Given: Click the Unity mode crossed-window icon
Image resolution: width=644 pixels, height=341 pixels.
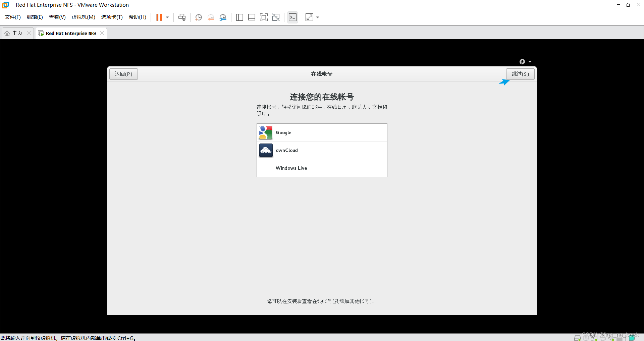Looking at the screenshot, I should point(276,17).
